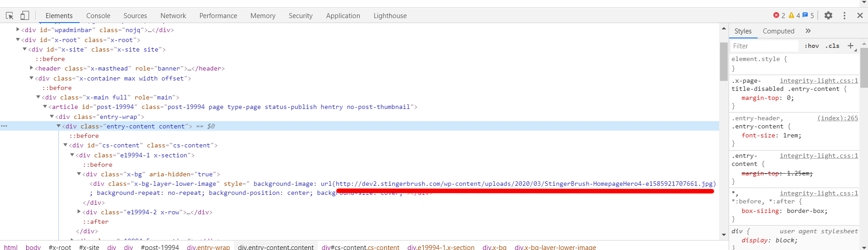The image size is (868, 250).
Task: Expand the e19994-2 x-row div node
Action: 79,212
